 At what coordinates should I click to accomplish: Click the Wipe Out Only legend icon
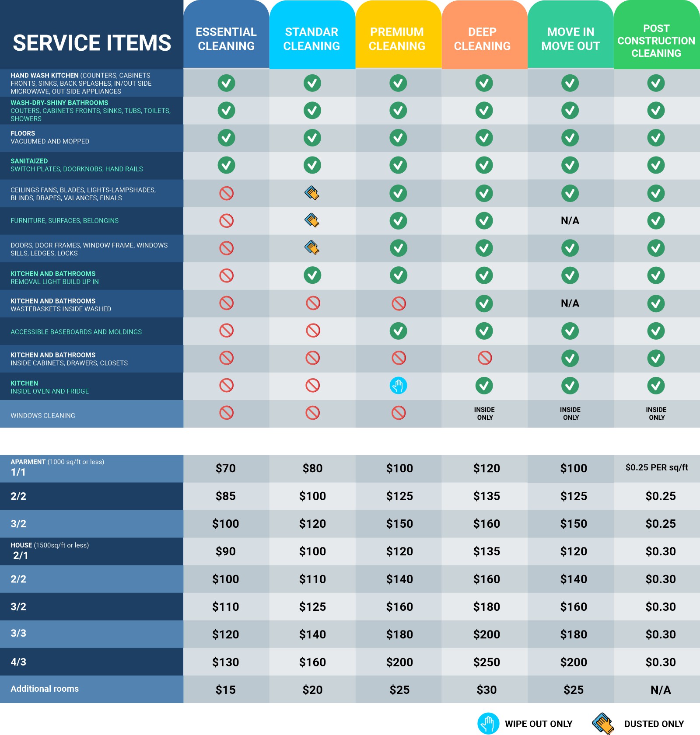coord(488,724)
